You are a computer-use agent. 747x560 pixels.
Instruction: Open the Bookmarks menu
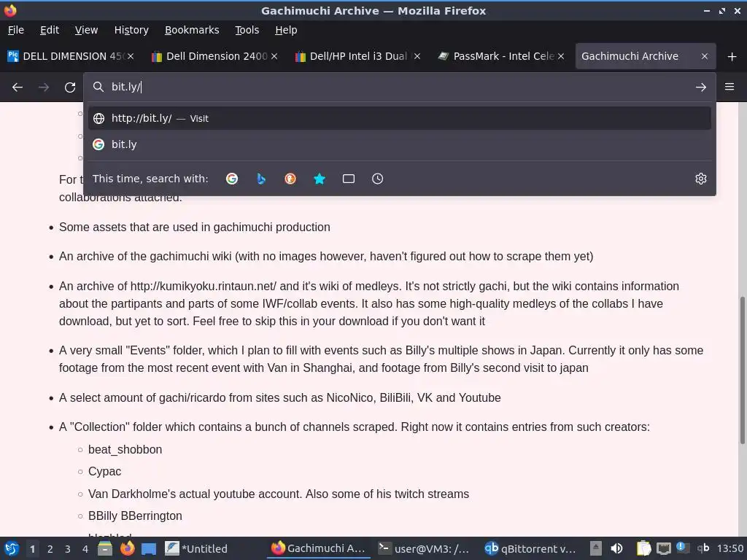pos(192,30)
